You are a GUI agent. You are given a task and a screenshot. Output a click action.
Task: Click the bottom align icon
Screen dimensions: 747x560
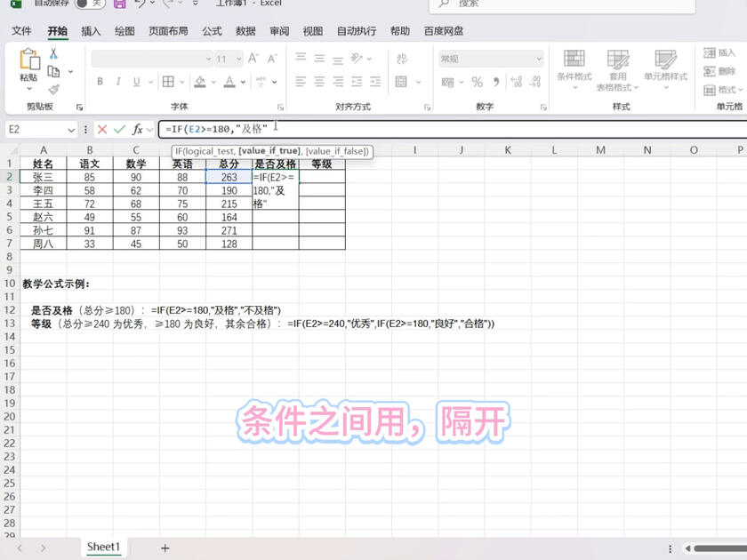point(338,60)
